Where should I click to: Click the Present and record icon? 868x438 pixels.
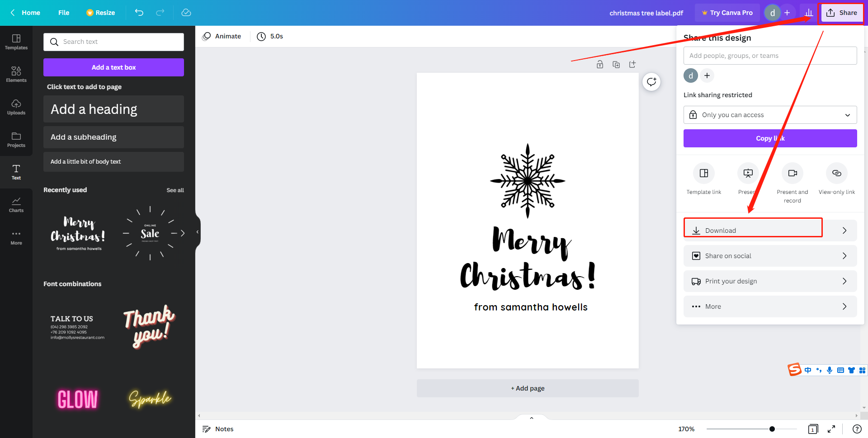(x=793, y=173)
